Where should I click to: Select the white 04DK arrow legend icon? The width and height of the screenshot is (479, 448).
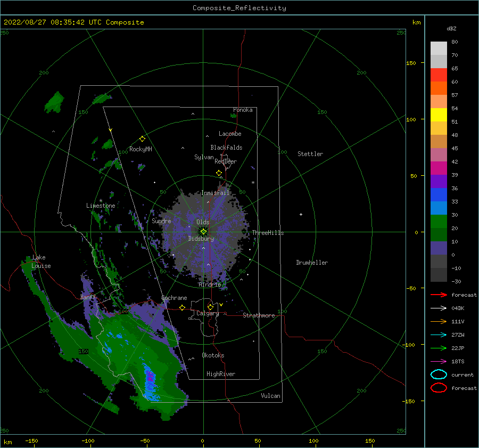439,308
